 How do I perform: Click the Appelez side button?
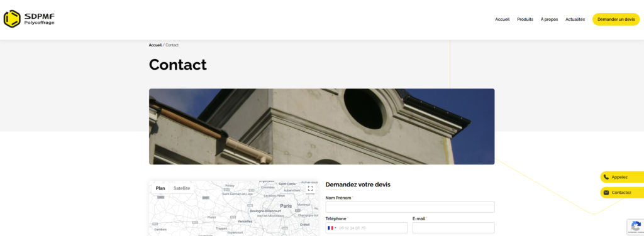[622, 177]
